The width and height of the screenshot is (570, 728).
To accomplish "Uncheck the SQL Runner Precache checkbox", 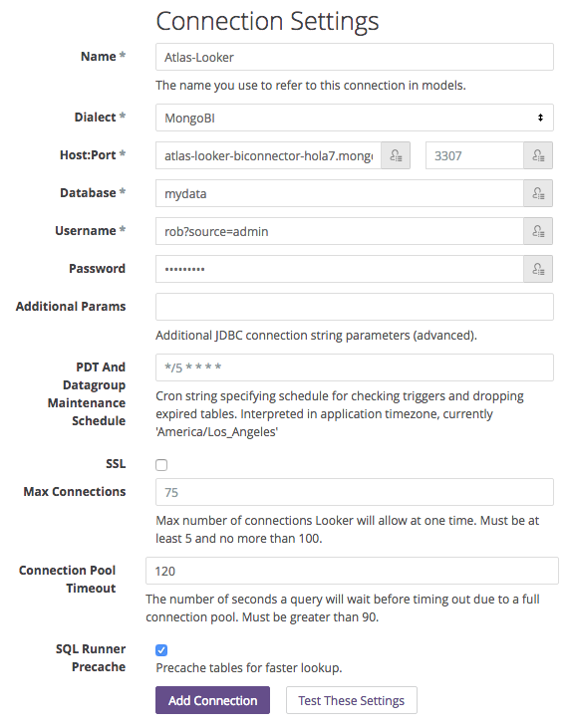I will point(161,650).
